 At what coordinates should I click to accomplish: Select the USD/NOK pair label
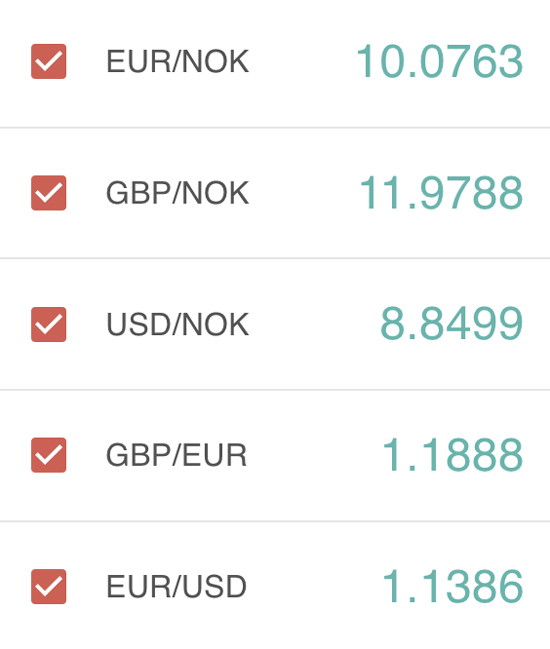coord(178,324)
